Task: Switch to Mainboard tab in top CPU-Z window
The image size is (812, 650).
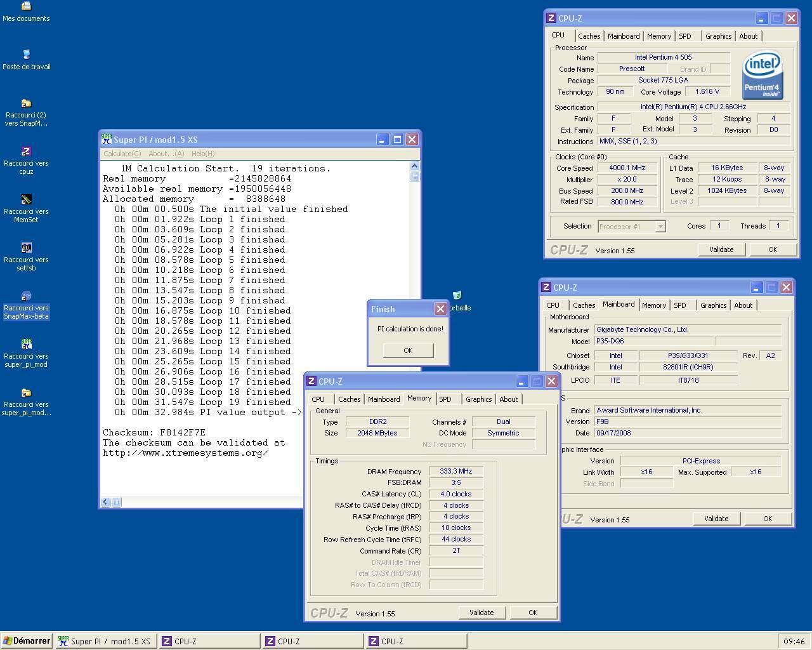Action: [624, 36]
